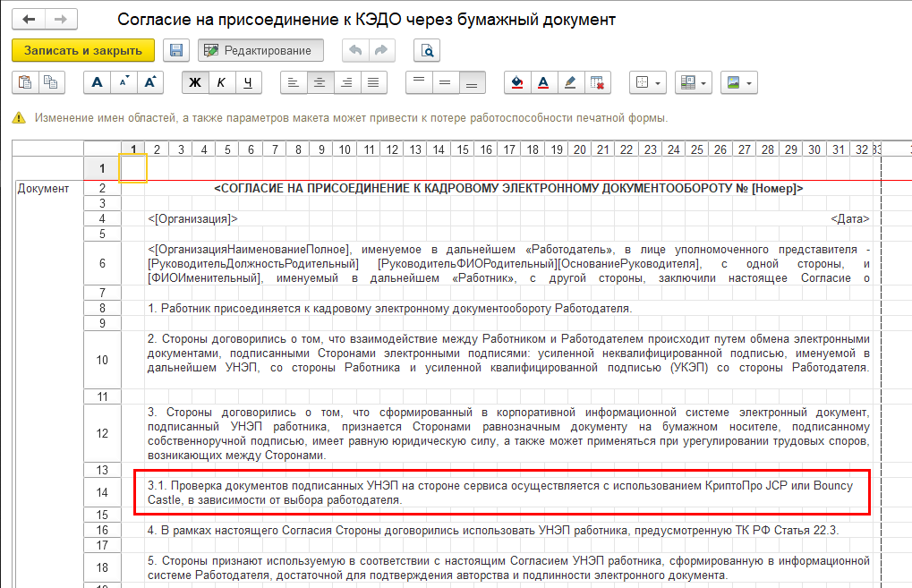Toggle underline Ч formatting

248,82
